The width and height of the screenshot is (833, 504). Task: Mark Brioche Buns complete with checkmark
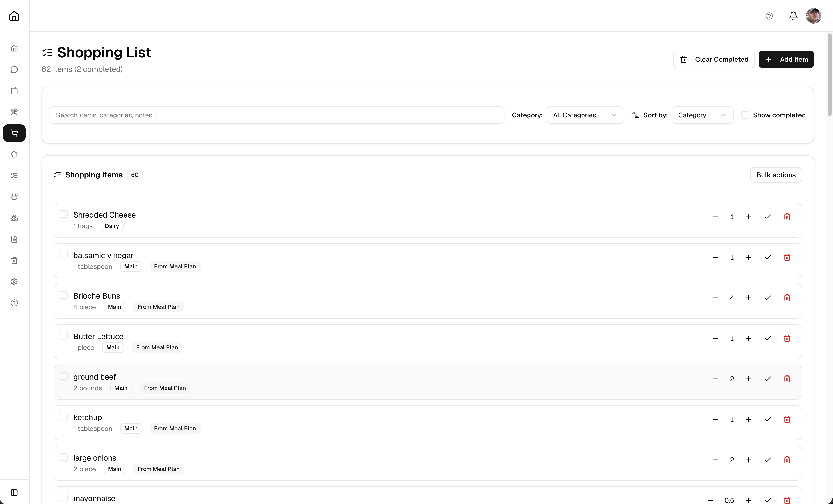point(768,298)
